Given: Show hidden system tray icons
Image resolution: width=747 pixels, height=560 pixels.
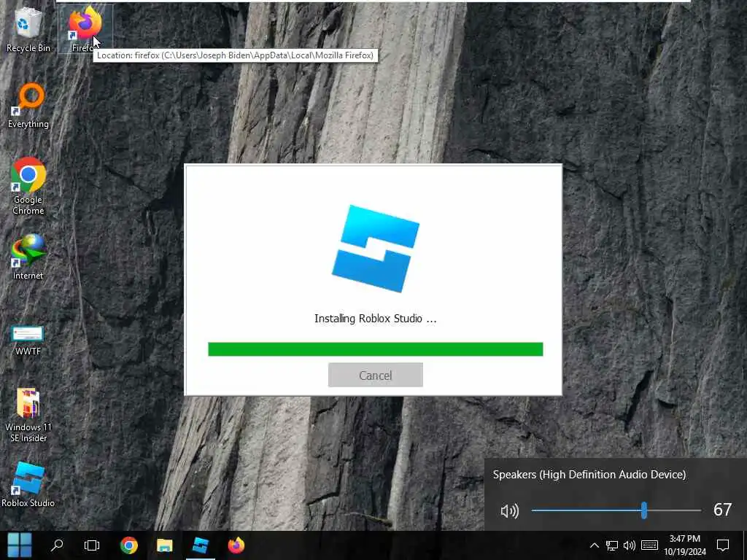Looking at the screenshot, I should coord(594,545).
